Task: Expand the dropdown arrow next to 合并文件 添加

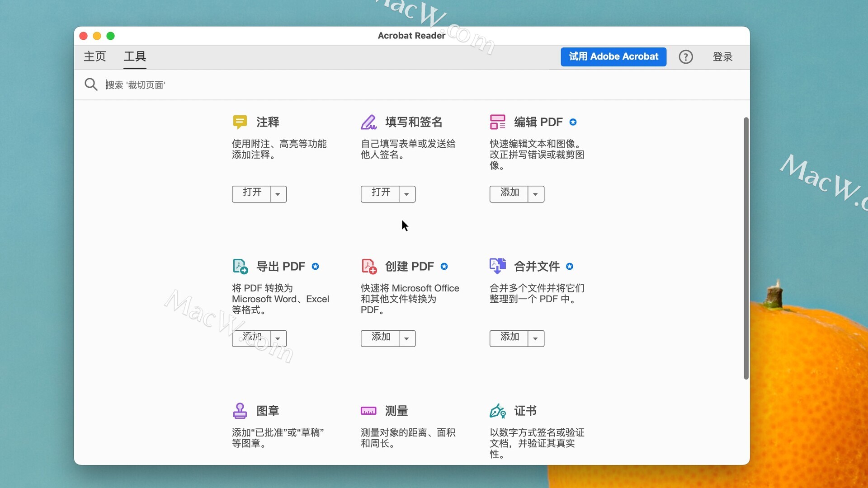Action: click(x=536, y=338)
